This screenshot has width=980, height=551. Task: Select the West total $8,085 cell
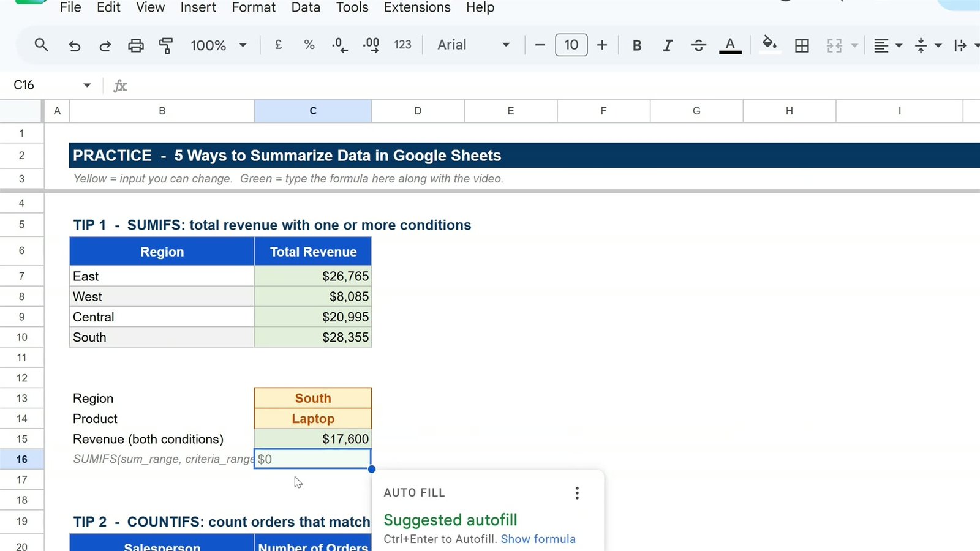point(313,296)
